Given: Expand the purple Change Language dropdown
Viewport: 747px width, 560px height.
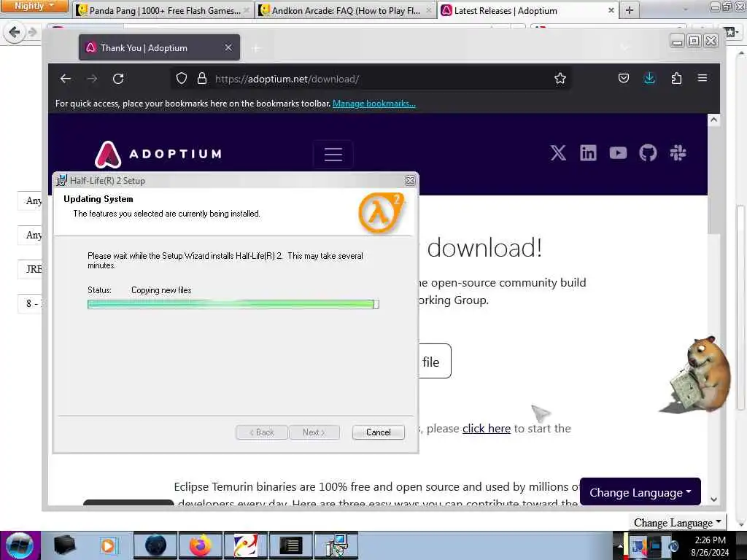Looking at the screenshot, I should coord(640,492).
